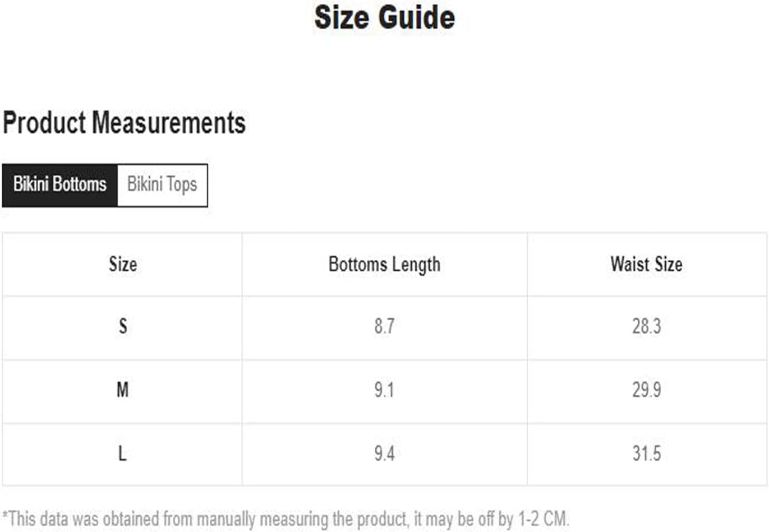Select the M size row label
769x532 pixels.
(122, 390)
